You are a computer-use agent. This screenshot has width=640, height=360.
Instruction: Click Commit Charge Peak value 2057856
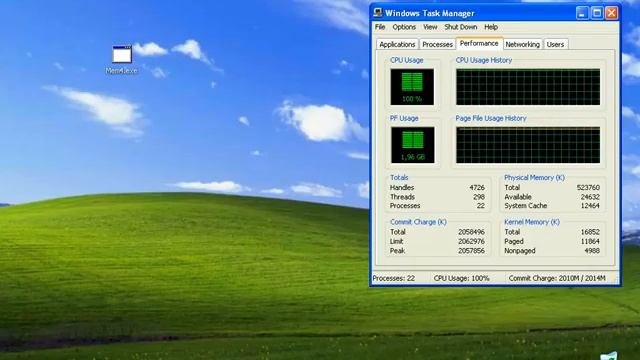pyautogui.click(x=471, y=251)
